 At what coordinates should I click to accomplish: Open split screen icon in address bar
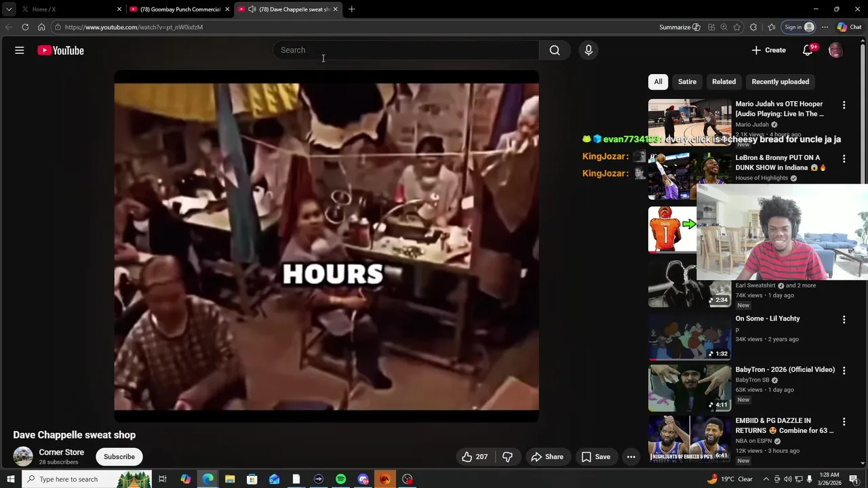[x=711, y=27]
